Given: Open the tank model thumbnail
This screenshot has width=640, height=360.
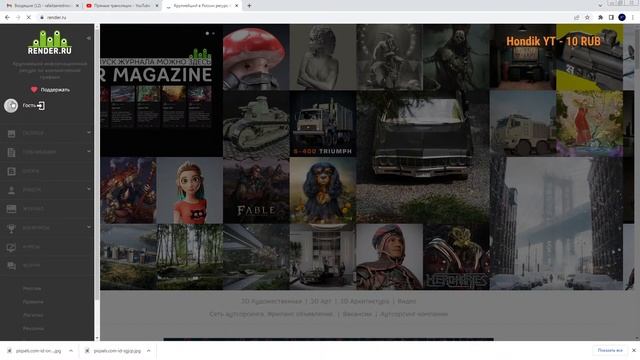Looking at the screenshot, I should tap(256, 124).
